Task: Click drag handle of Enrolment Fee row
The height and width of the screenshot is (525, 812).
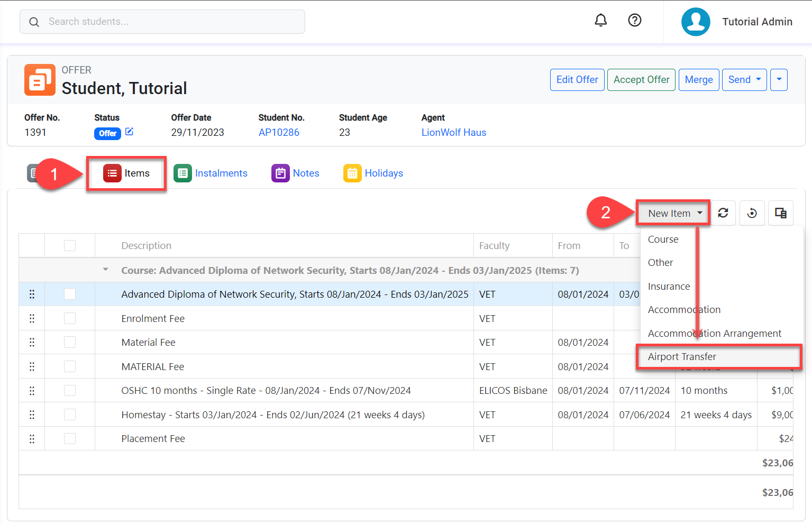Action: (x=32, y=318)
